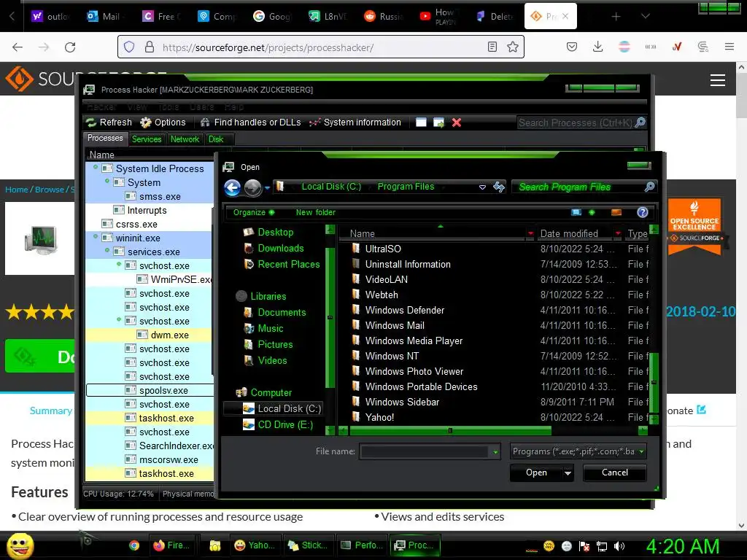Bookmark page with star icon in Firefox
This screenshot has width=747, height=560.
point(513,47)
